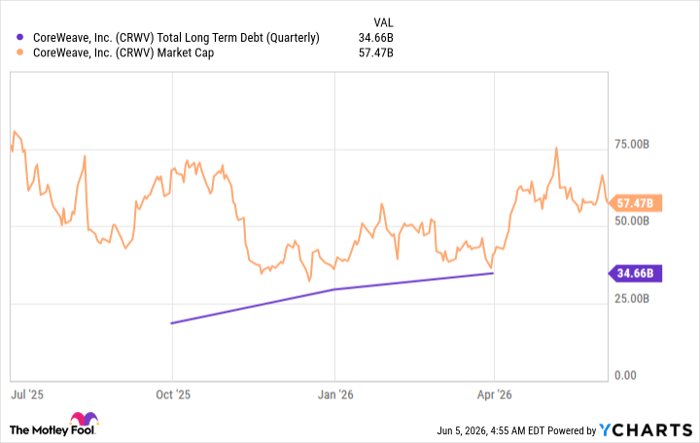Click the 57.47B value in the legend
The width and height of the screenshot is (700, 443).
pyautogui.click(x=376, y=53)
